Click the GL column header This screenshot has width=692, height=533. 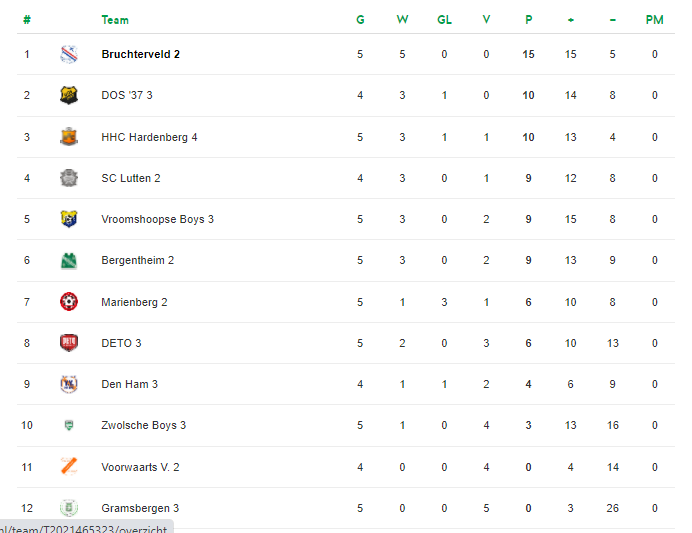(x=444, y=20)
